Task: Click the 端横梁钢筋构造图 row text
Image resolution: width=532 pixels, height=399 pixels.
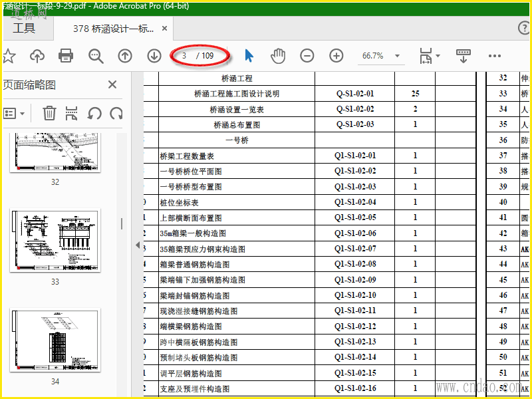Action: (x=191, y=327)
